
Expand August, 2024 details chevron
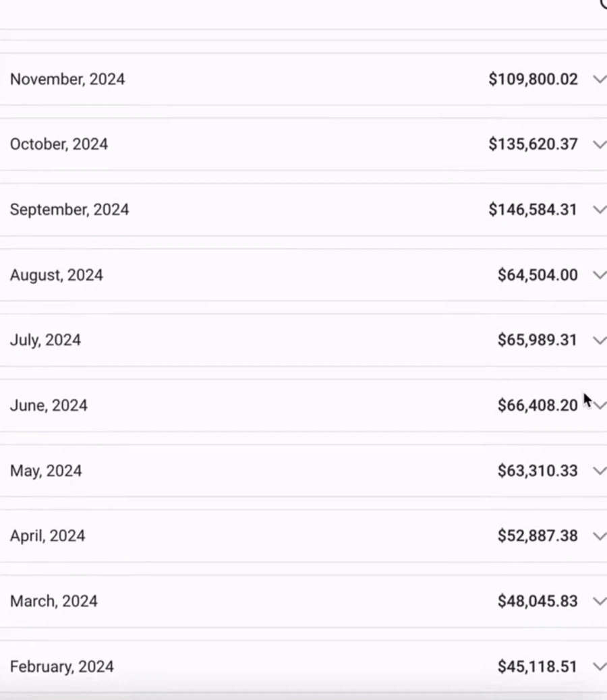(x=599, y=274)
